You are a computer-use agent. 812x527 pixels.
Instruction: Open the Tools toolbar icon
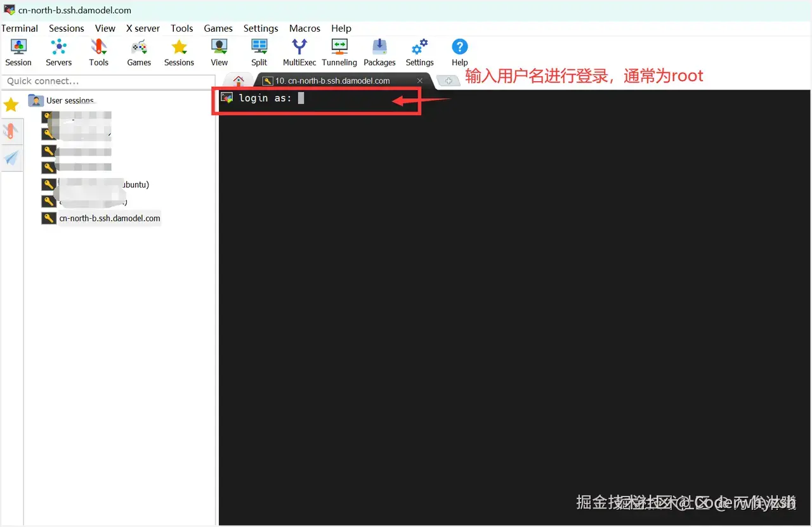(98, 53)
